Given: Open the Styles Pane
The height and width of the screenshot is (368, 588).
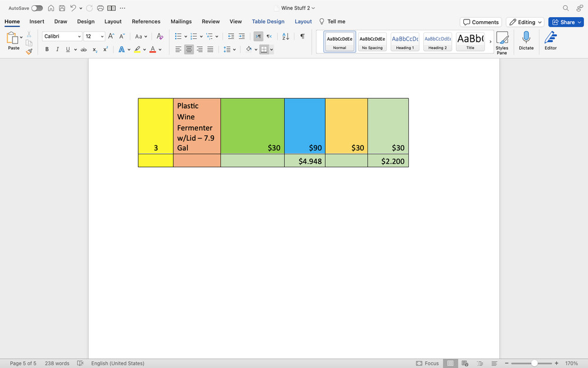Looking at the screenshot, I should 502,42.
